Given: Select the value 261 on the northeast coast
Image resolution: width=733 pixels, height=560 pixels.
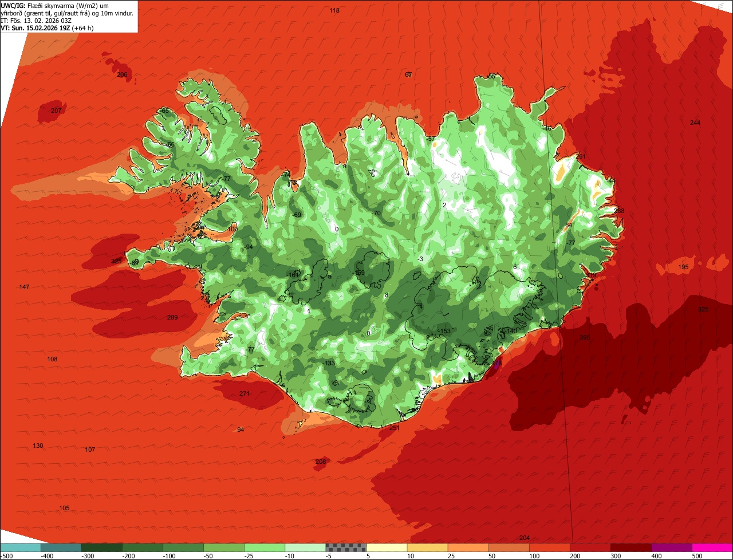Looking at the screenshot, I should [581, 156].
